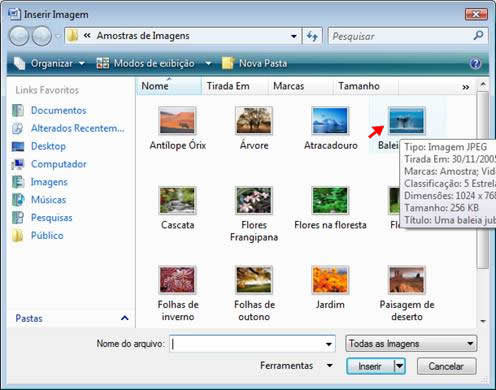Viewport: 496px width, 390px height.
Task: Click the Público folder icon
Action: coord(18,236)
